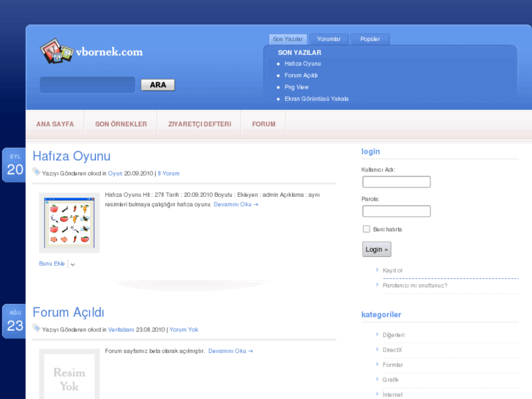Switch to the Popüler tab
The width and height of the screenshot is (532, 399).
click(370, 39)
